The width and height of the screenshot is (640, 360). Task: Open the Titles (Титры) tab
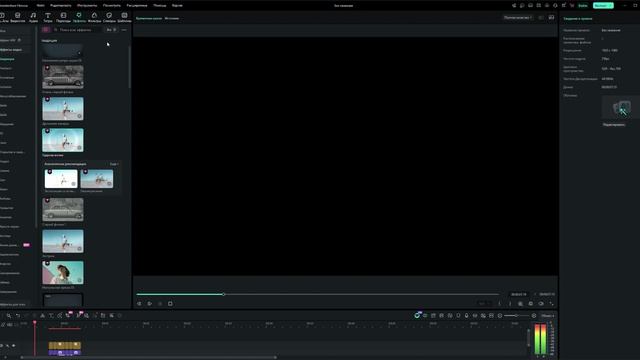click(48, 17)
